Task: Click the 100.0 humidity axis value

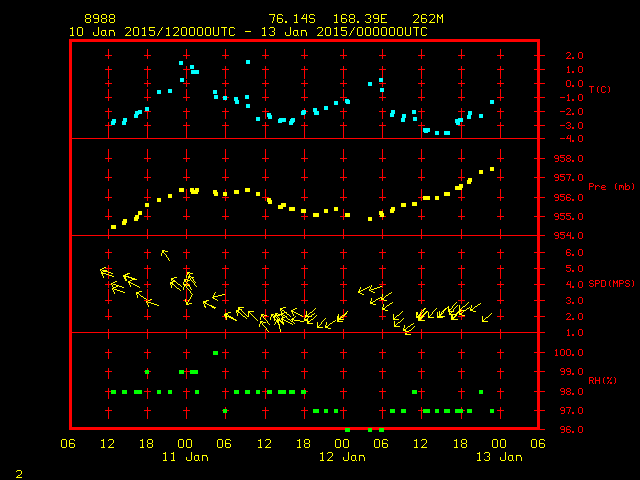Action: (569, 353)
